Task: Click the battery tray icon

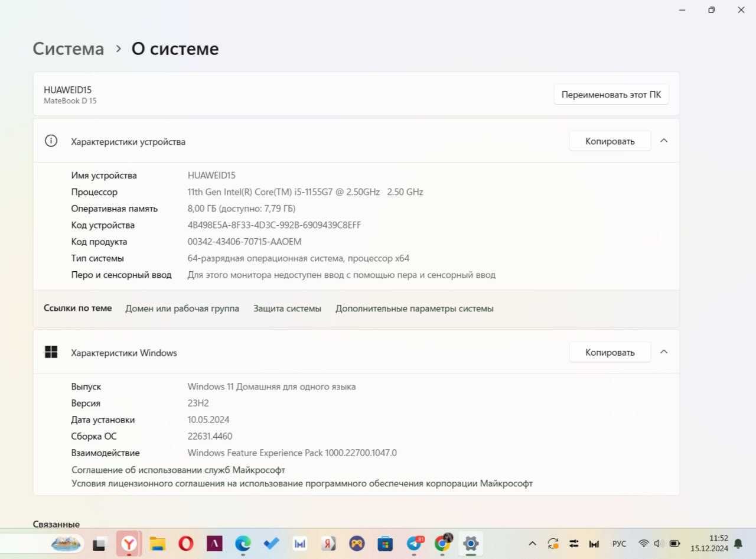Action: [674, 544]
